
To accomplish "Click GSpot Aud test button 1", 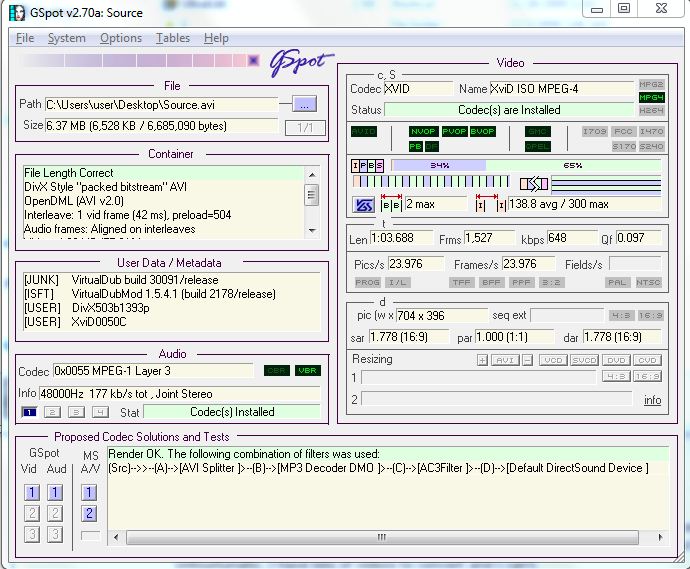I will [x=55, y=492].
